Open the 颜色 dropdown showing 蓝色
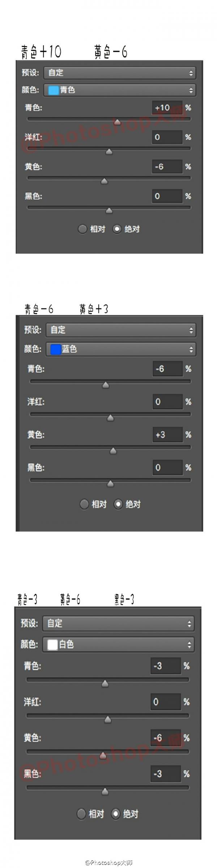This screenshot has width=217, height=868. tap(121, 349)
